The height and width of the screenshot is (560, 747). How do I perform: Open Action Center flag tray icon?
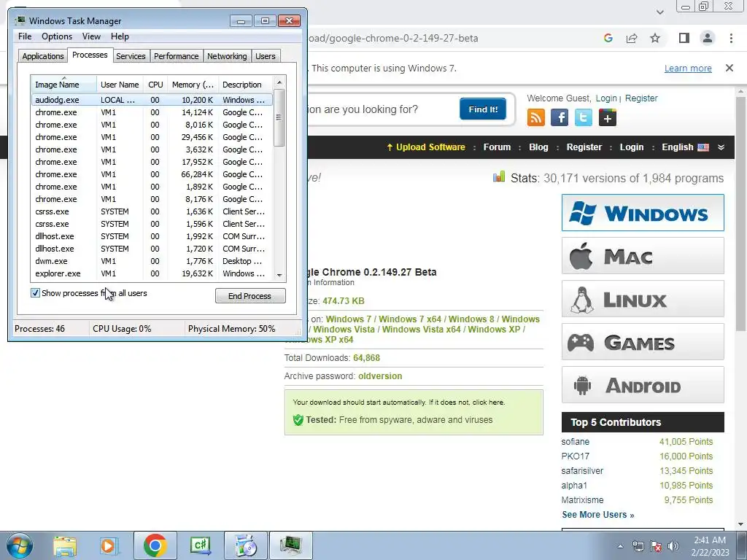click(656, 546)
